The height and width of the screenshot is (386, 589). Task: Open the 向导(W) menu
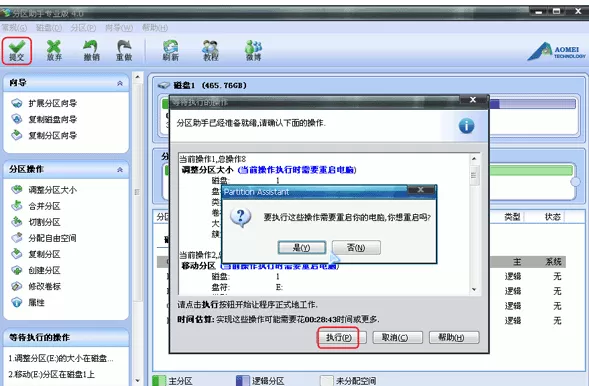pyautogui.click(x=119, y=28)
